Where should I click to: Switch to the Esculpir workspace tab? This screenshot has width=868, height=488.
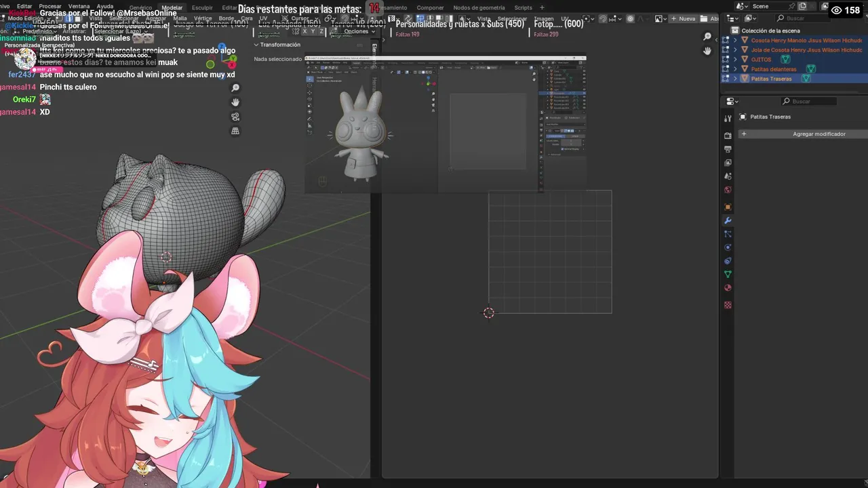point(202,7)
